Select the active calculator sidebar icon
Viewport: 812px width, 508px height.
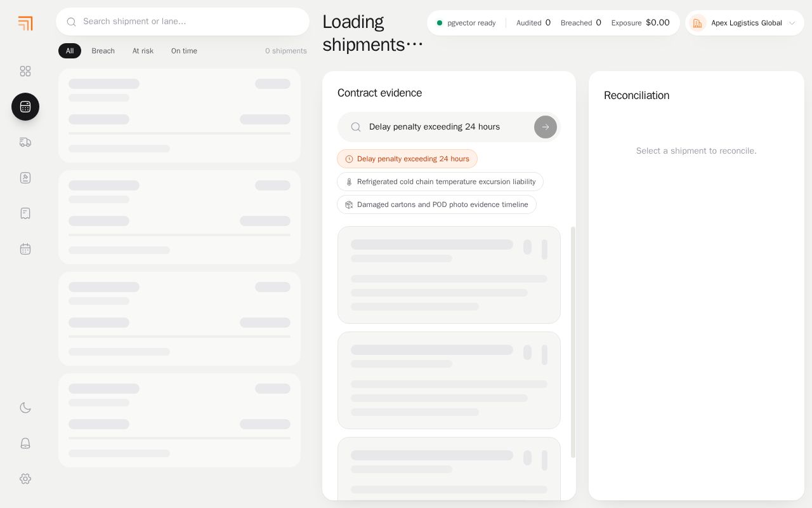[25, 107]
